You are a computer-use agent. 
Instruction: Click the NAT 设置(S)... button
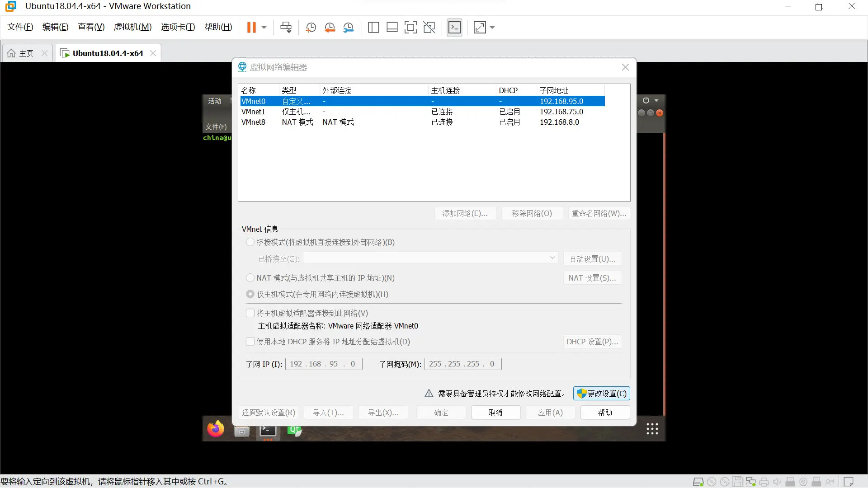(x=592, y=278)
